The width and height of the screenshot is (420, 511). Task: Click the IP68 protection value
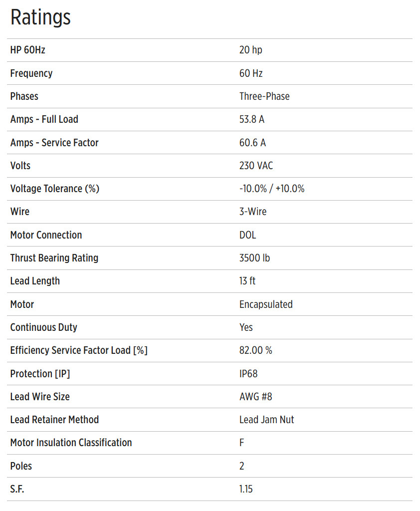[x=248, y=374]
